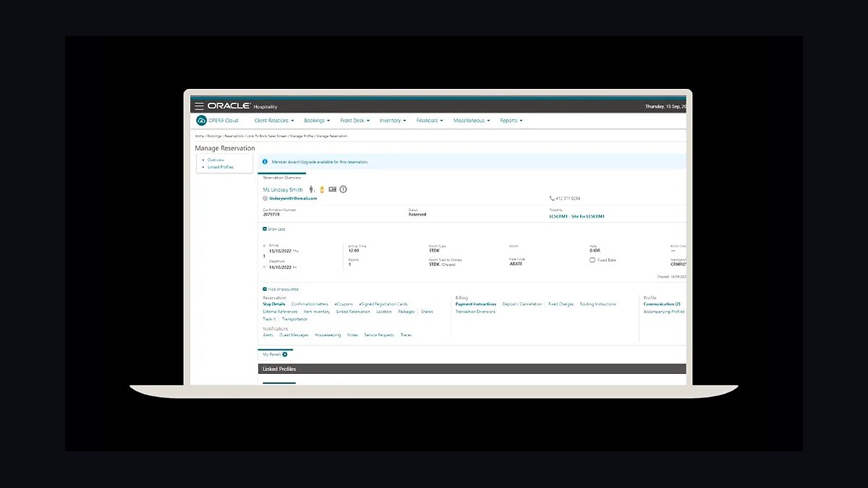Toggle Hide Unpopulated links
This screenshot has height=488, width=868.
281,289
